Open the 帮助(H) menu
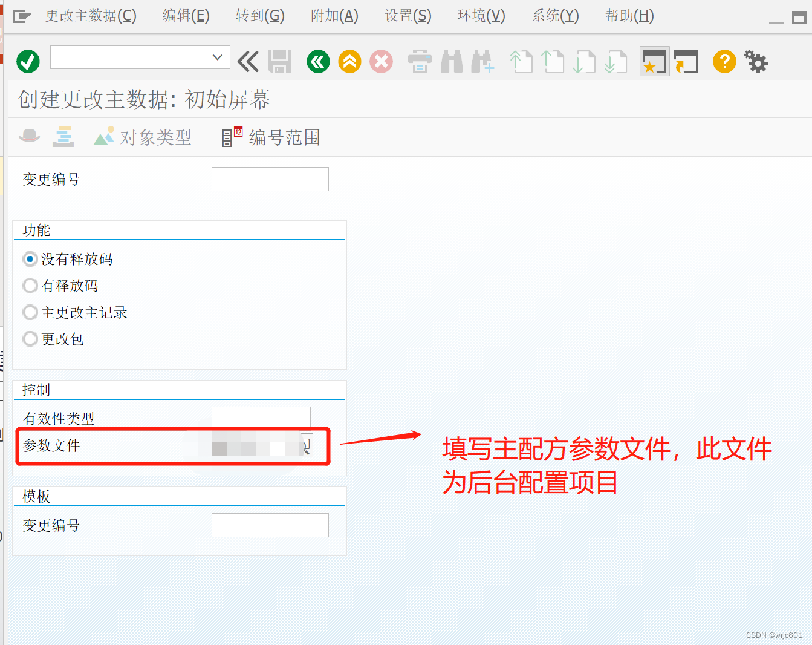812x645 pixels. tap(629, 16)
